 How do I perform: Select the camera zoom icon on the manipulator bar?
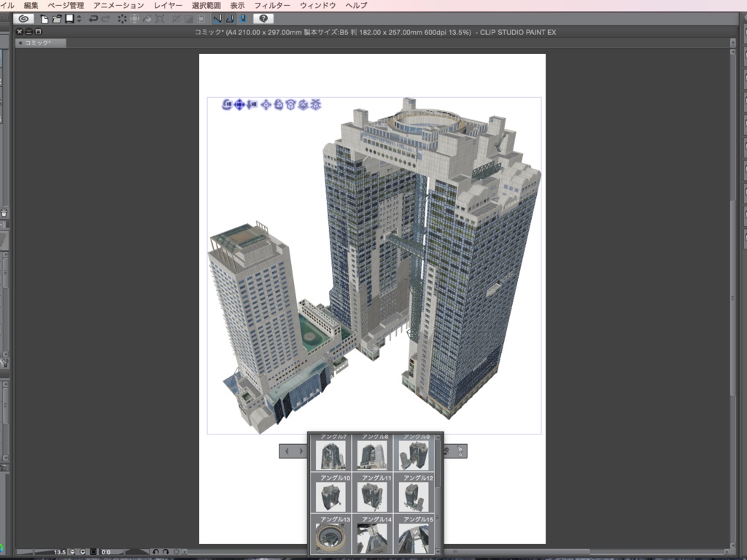[x=252, y=104]
